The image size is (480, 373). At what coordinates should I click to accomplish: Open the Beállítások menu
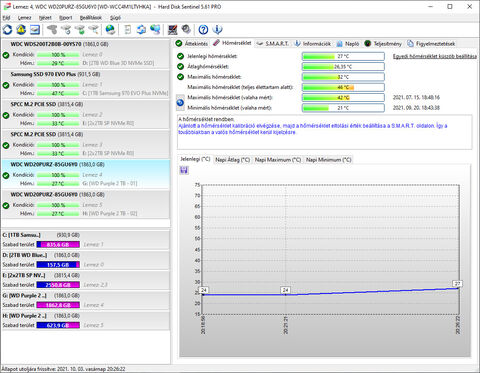[91, 18]
